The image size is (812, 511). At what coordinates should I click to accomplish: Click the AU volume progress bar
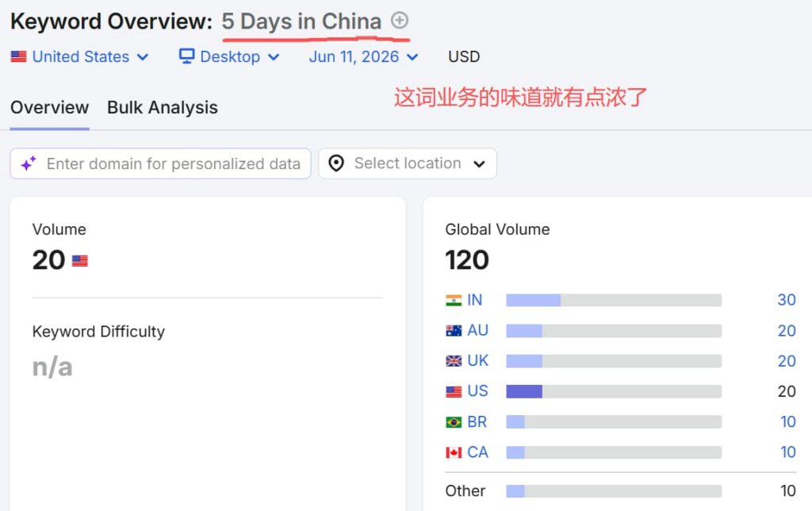[614, 331]
